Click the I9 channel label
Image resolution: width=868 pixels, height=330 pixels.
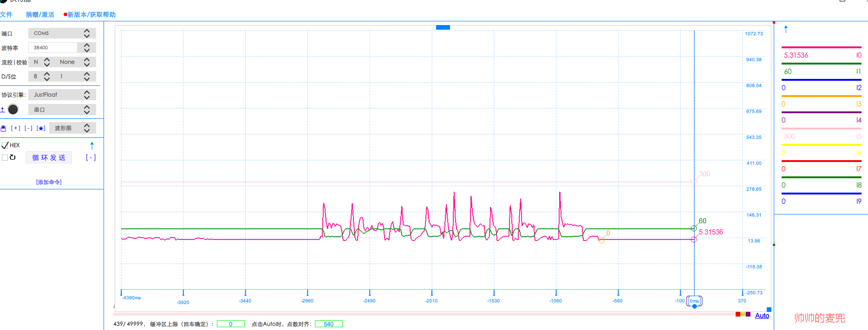tap(859, 201)
